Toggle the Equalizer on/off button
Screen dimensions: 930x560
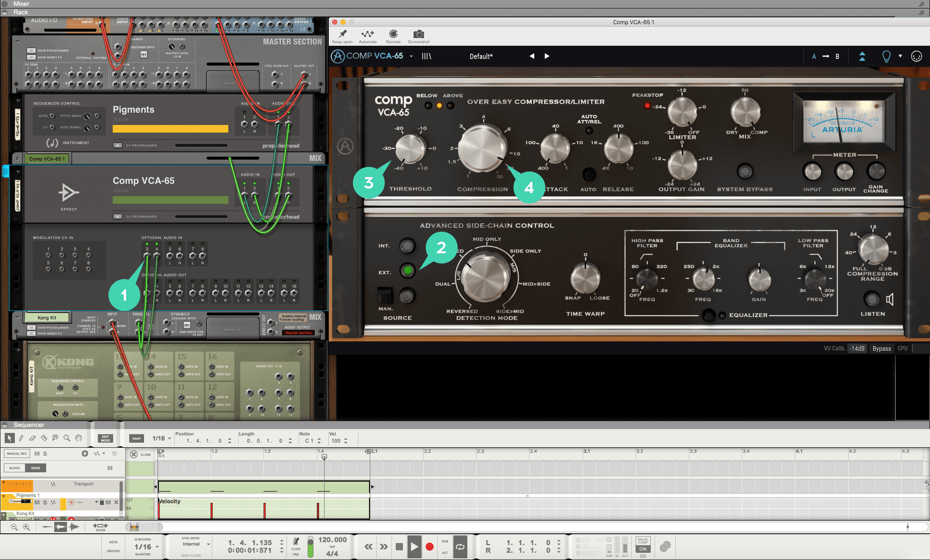708,315
